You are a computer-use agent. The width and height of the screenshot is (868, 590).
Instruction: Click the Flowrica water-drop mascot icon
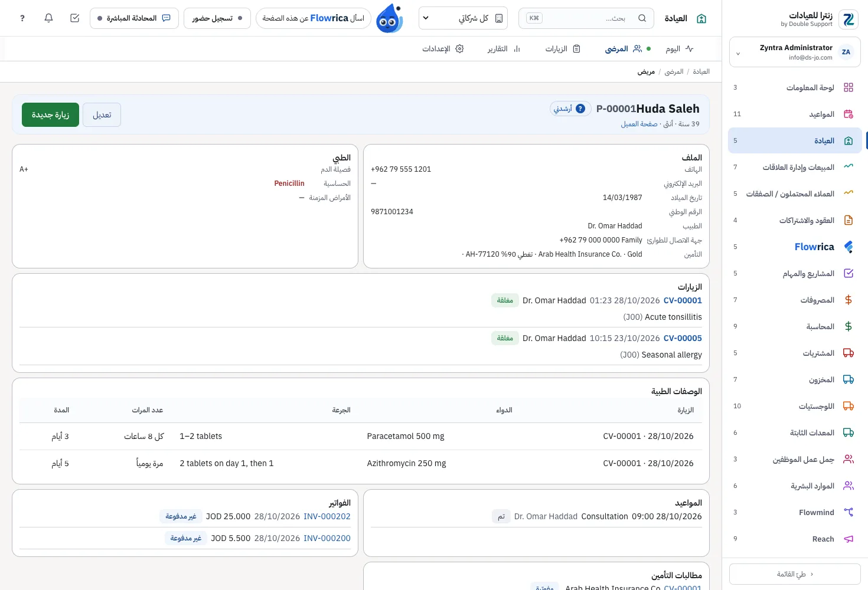pos(390,18)
